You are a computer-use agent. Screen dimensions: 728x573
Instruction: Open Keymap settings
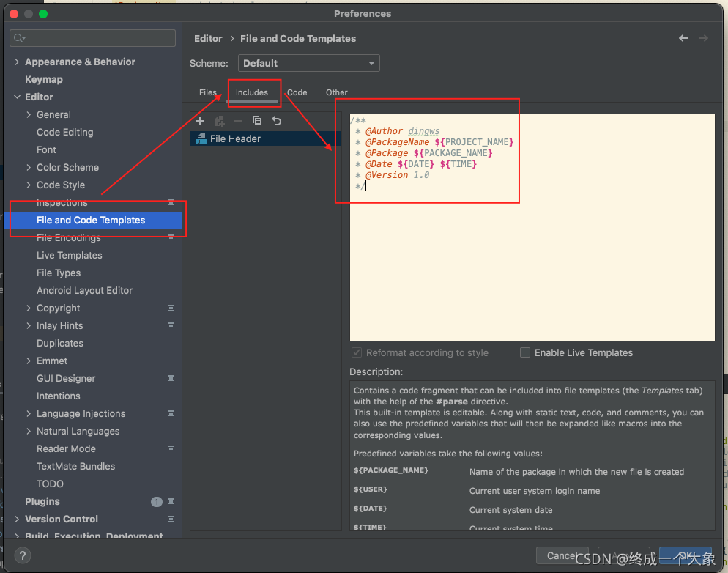44,79
